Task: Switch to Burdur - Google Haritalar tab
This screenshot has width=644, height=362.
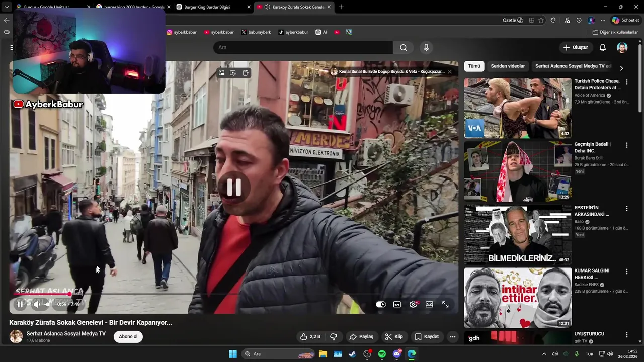Action: tap(53, 7)
